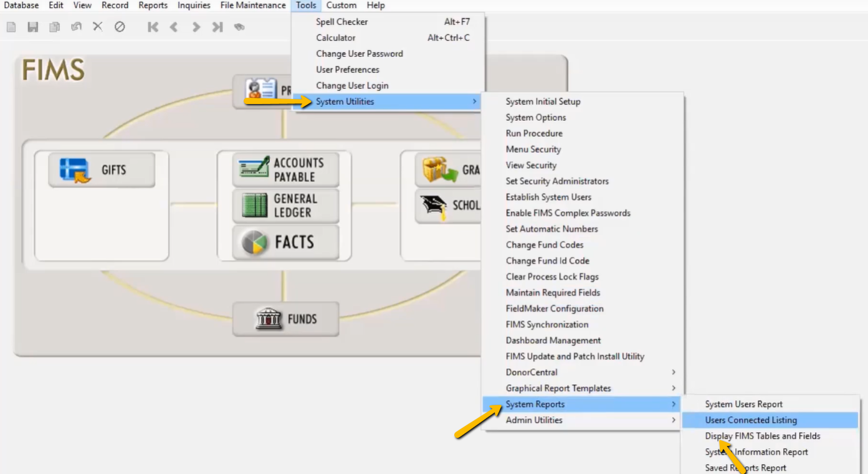Select Change Fund Id Code
The width and height of the screenshot is (868, 474).
(583, 261)
